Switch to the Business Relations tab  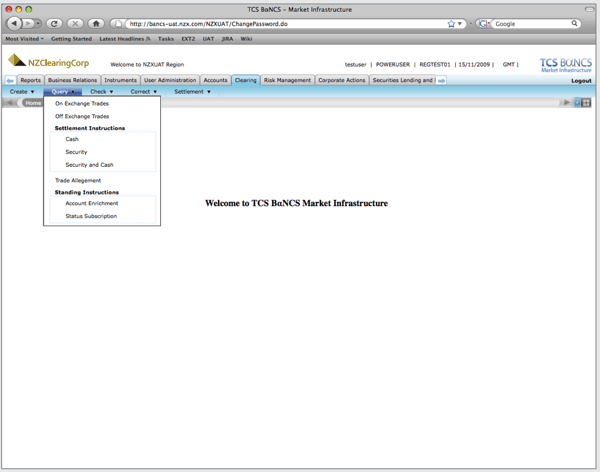[72, 80]
